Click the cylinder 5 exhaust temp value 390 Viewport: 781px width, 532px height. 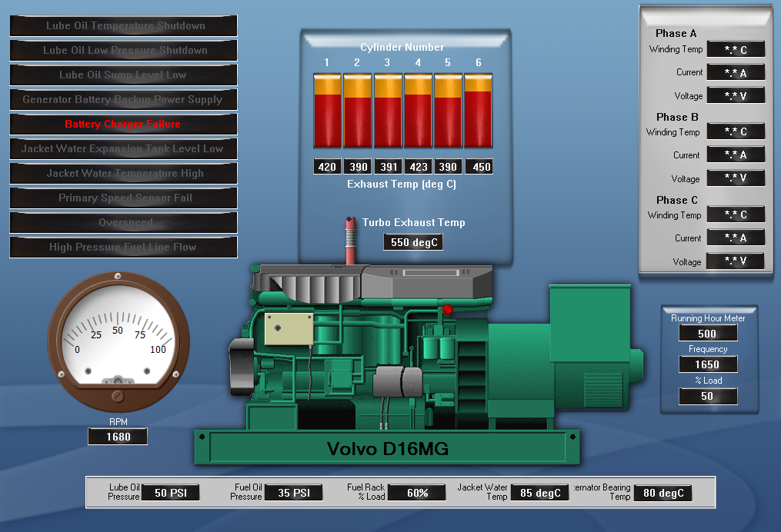[x=449, y=167]
